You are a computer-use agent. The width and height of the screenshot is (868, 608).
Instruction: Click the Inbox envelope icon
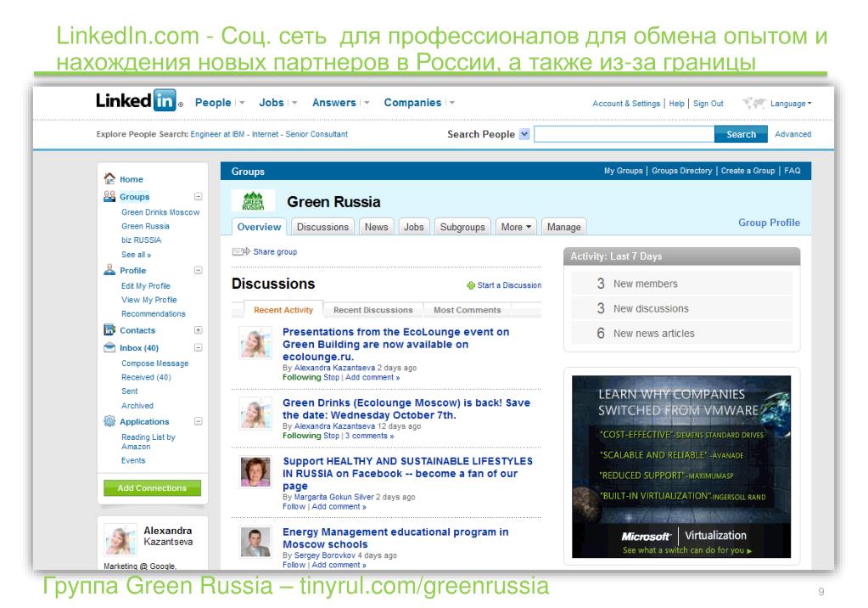[109, 347]
